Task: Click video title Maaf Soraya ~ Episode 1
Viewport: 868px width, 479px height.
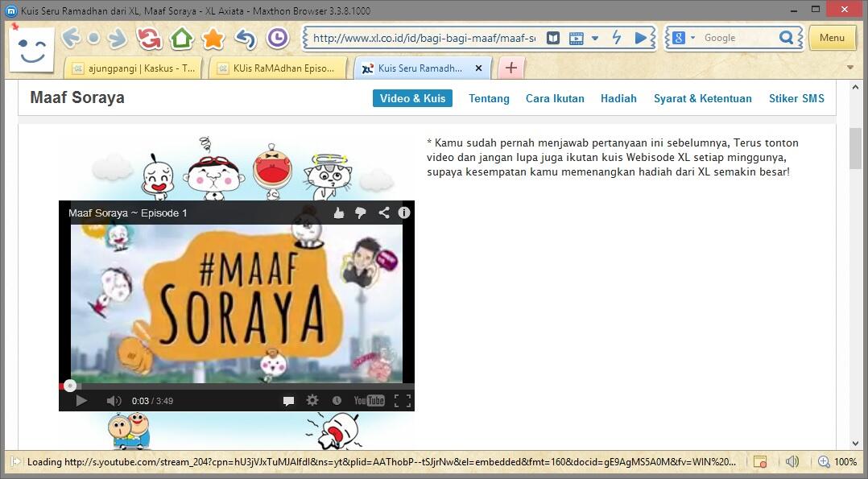Action: 128,213
